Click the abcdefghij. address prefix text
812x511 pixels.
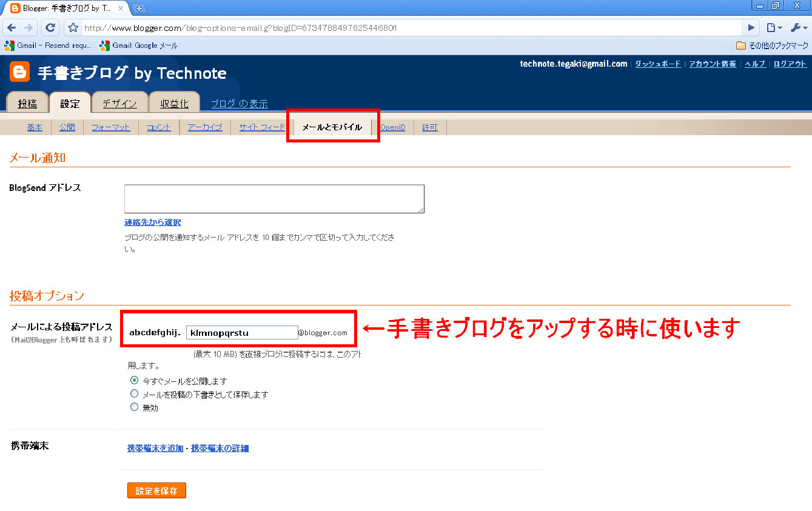click(155, 332)
